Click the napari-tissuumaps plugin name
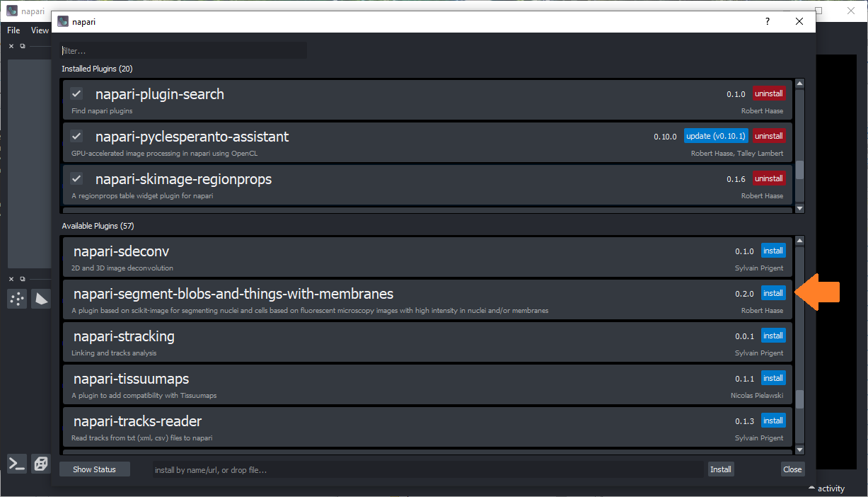 pyautogui.click(x=132, y=379)
